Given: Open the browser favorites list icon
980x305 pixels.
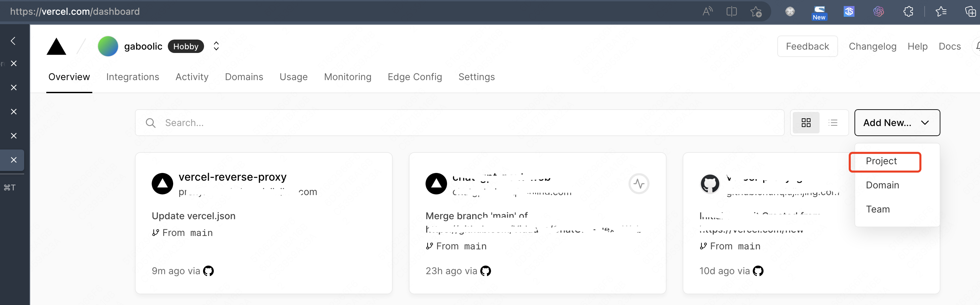Looking at the screenshot, I should click(x=941, y=11).
